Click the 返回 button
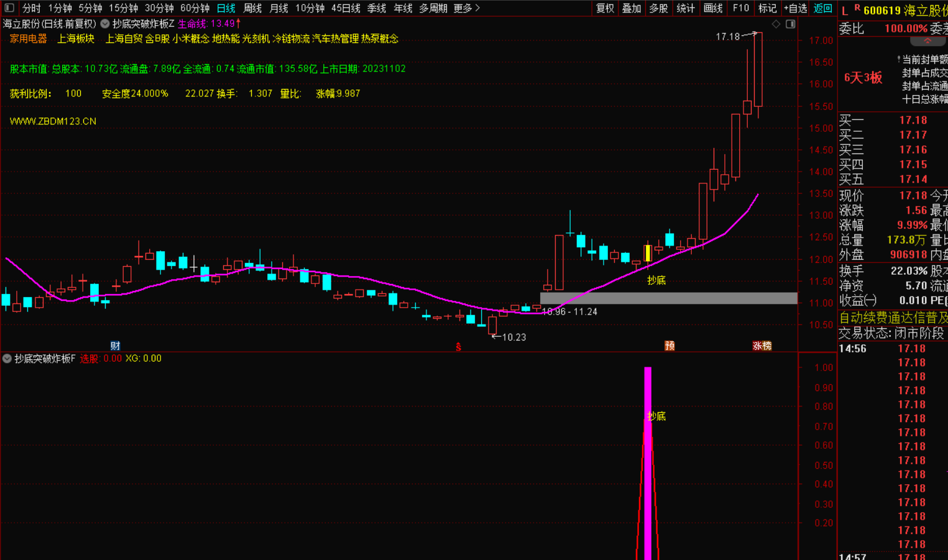Screen dimensions: 948x560 (822, 8)
